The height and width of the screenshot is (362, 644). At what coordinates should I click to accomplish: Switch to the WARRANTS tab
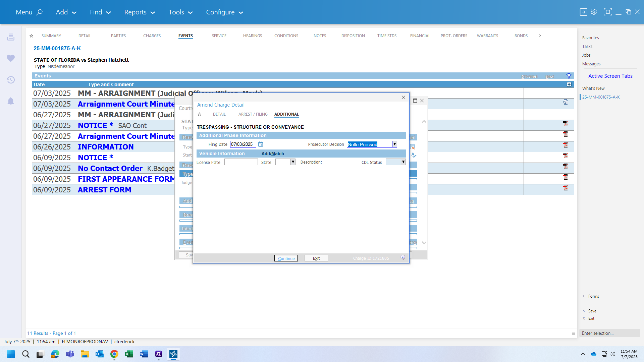[487, 36]
